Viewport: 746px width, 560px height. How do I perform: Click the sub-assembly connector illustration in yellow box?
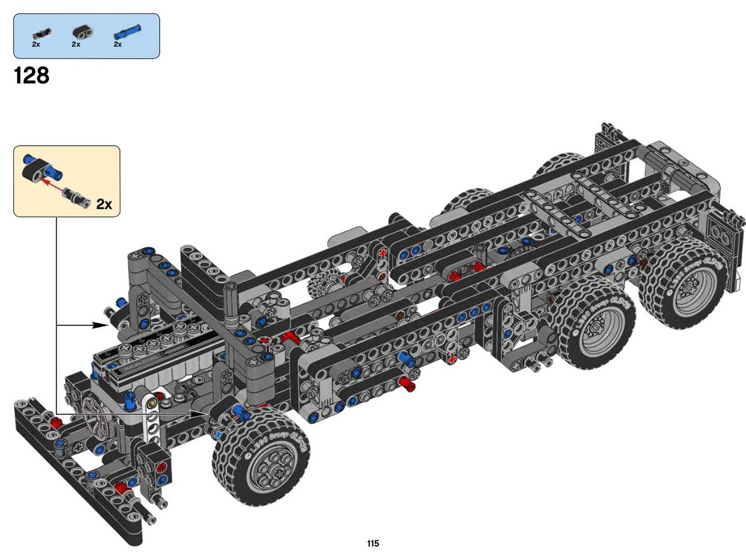click(55, 181)
